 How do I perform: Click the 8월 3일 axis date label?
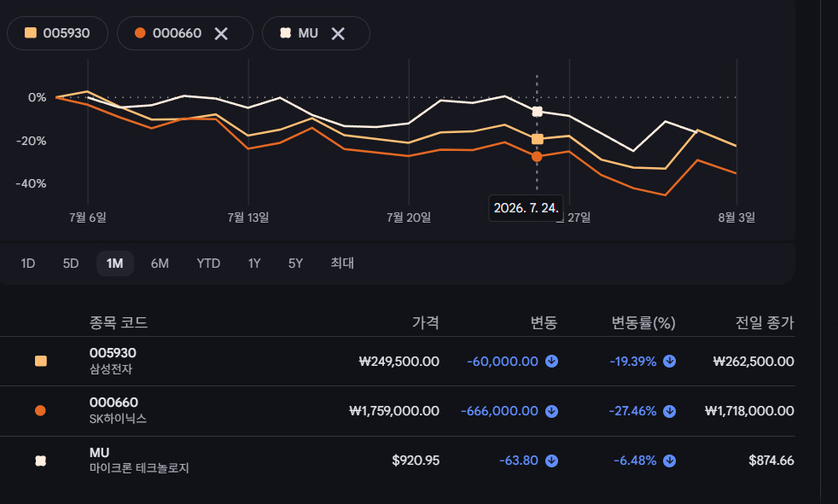click(x=736, y=217)
